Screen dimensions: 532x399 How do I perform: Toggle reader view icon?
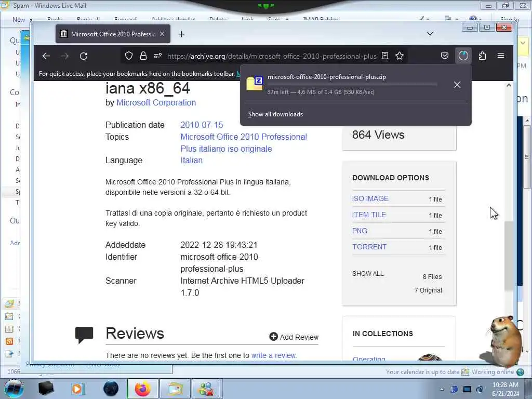[385, 56]
